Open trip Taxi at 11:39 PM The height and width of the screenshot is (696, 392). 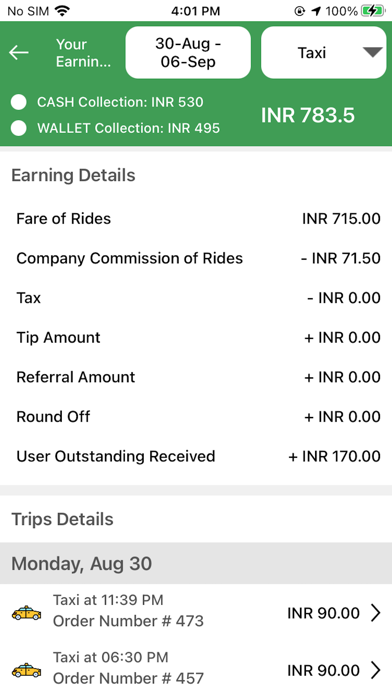196,613
